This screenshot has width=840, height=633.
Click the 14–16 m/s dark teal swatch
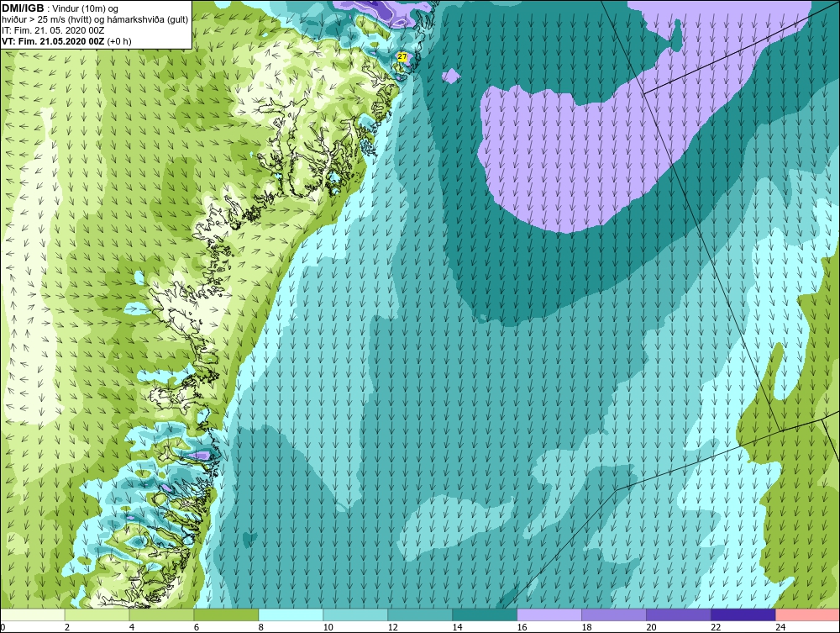(x=485, y=615)
